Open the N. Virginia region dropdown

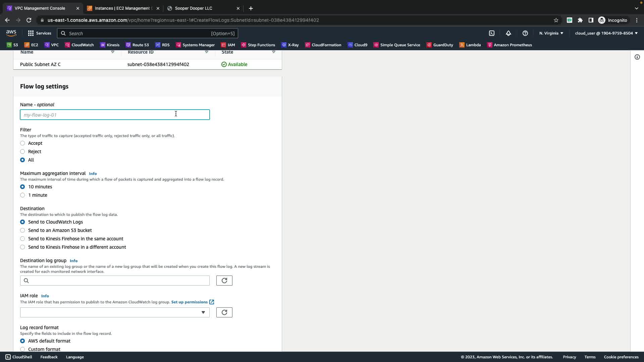tap(551, 33)
